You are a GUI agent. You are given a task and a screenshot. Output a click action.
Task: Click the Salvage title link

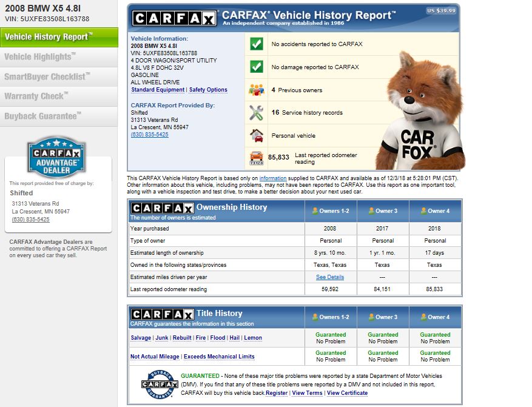point(141,338)
